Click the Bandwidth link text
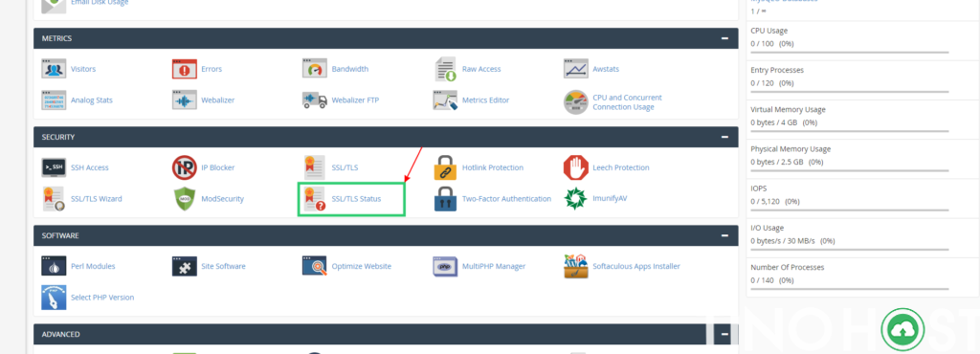The image size is (980, 354). 350,69
